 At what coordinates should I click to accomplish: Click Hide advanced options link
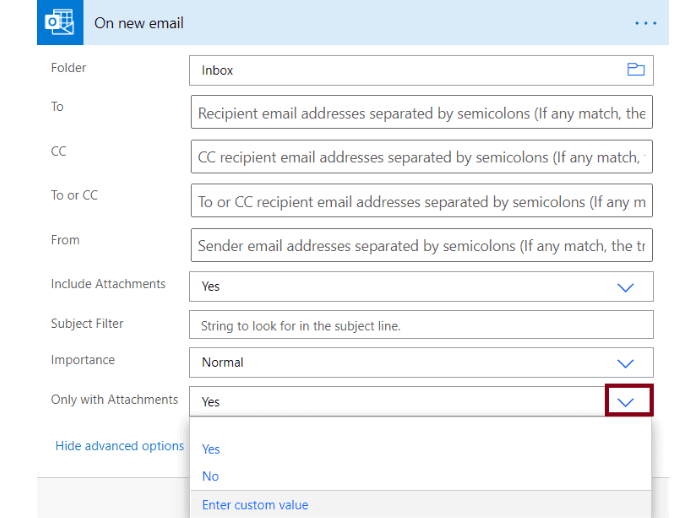click(x=119, y=446)
